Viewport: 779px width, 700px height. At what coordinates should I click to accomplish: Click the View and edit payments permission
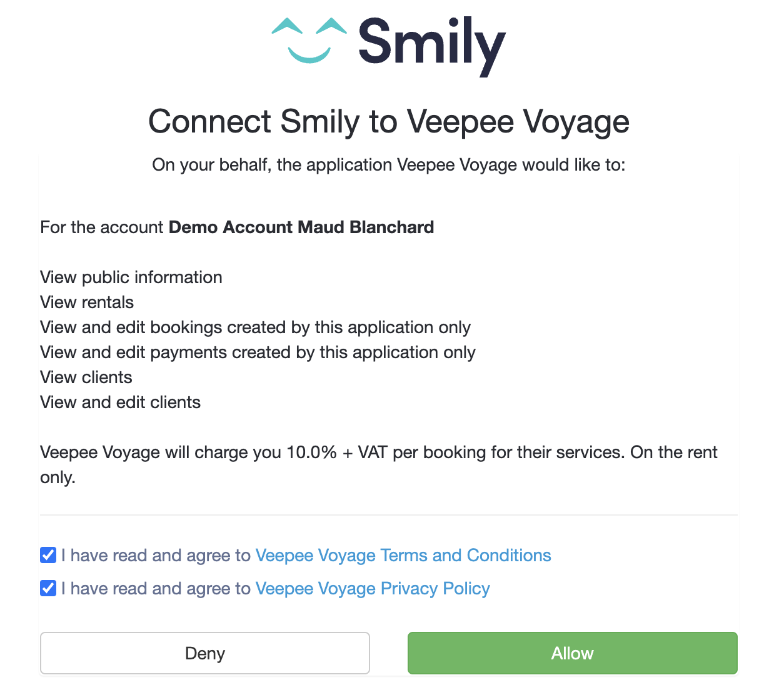tap(258, 352)
